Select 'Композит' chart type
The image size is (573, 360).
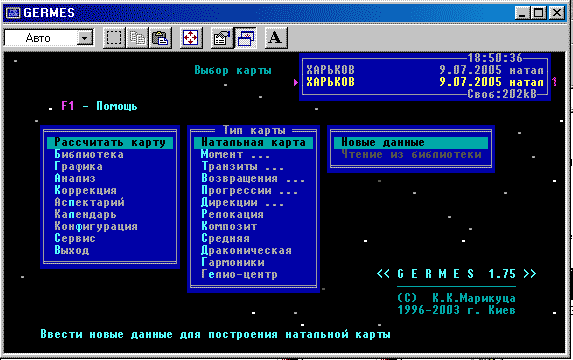[229, 227]
